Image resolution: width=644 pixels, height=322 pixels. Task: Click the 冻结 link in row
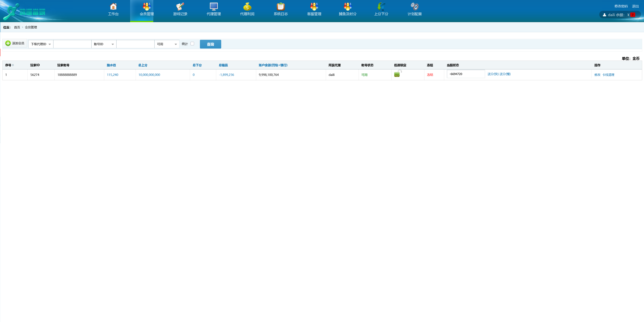click(430, 75)
